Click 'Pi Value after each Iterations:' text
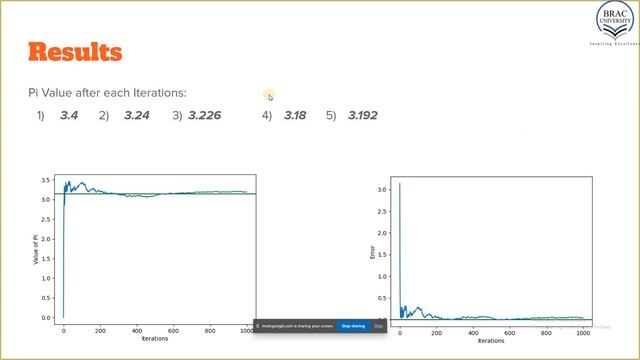Image resolution: width=640 pixels, height=360 pixels. tap(107, 93)
